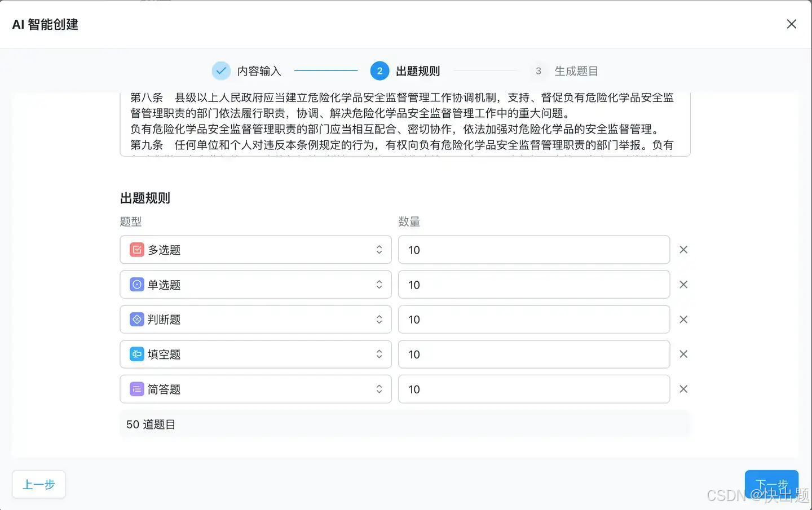Image resolution: width=812 pixels, height=510 pixels.
Task: Click the quantity field for 判断题
Action: [534, 320]
